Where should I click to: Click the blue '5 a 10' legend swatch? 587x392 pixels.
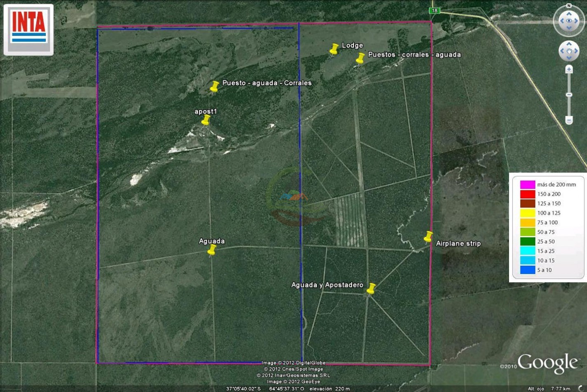[527, 270]
